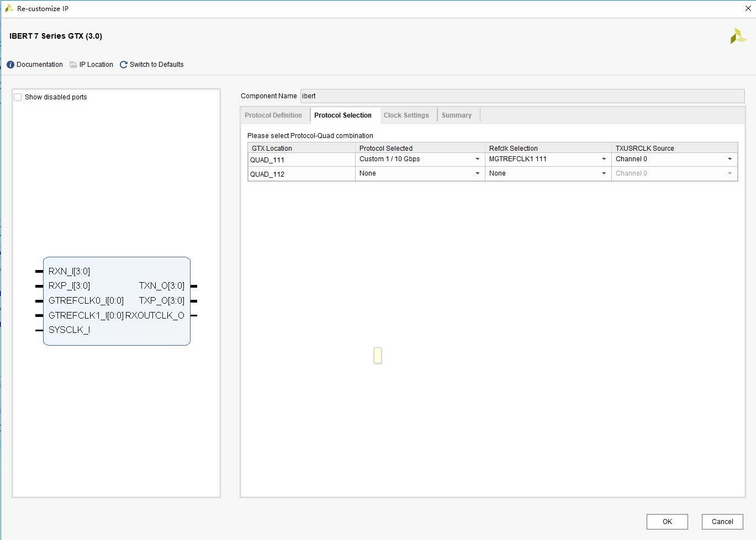This screenshot has height=540, width=756.
Task: Click the IBERT 7 Series GTX (3.0) heading
Action: (56, 36)
